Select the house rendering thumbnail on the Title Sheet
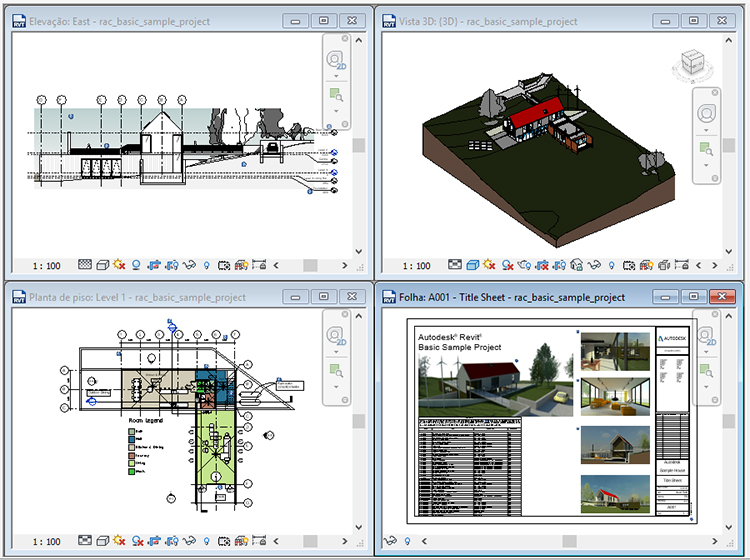 496,379
